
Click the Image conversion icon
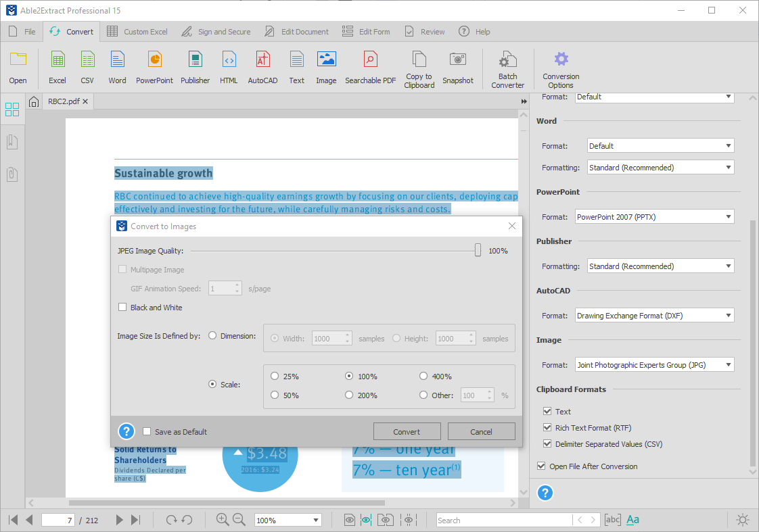click(x=326, y=67)
